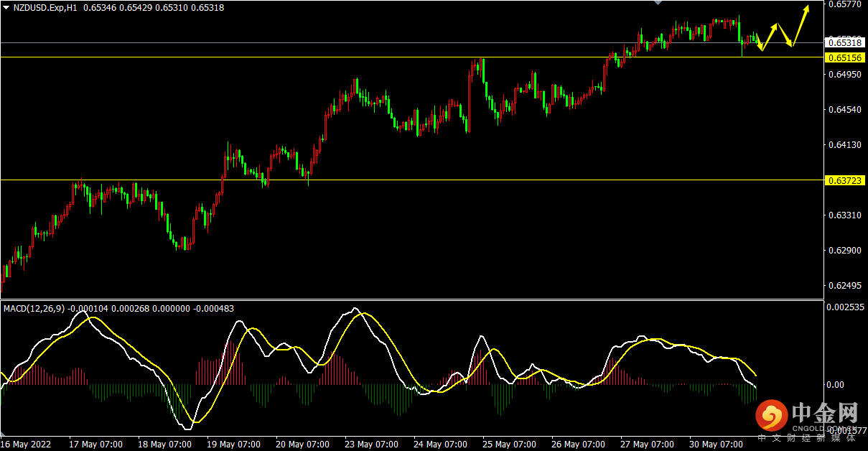Click the 中金网 watermark text
Screen dimensions: 868x451
(824, 414)
